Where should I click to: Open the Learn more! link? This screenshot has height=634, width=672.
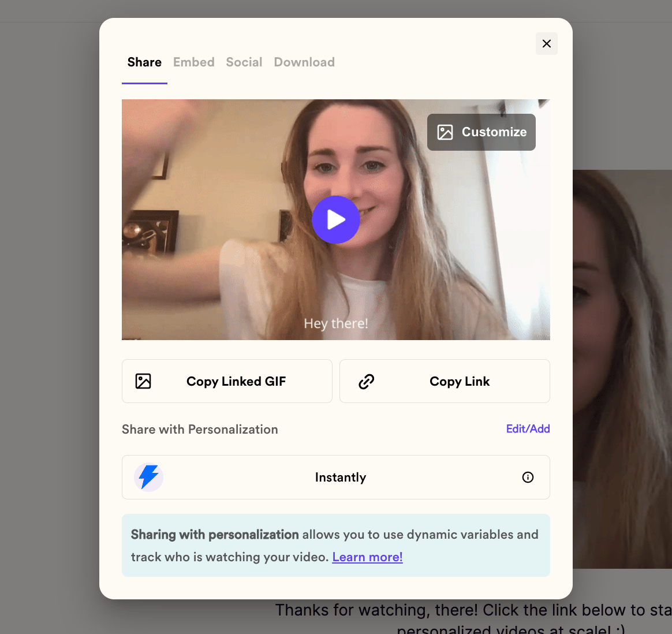tap(367, 557)
